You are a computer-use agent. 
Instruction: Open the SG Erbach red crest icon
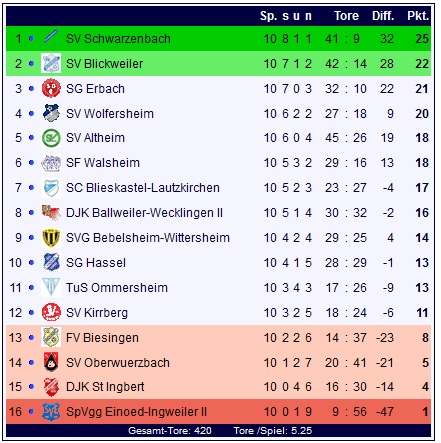[x=51, y=88]
